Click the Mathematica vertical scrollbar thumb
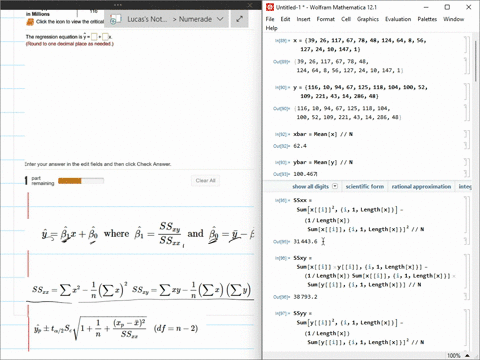Image resolution: width=480 pixels, height=360 pixels. click(x=476, y=60)
